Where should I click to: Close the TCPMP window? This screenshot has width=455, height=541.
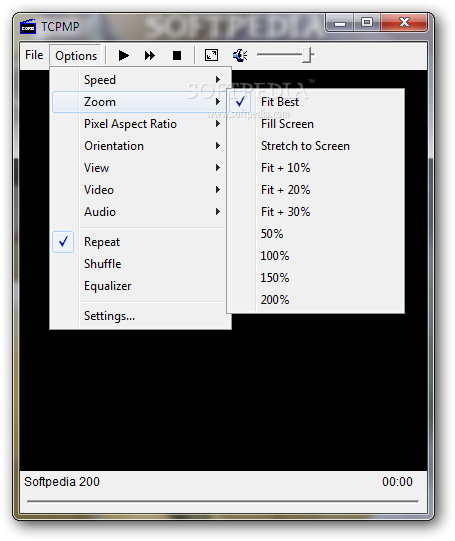coord(404,23)
